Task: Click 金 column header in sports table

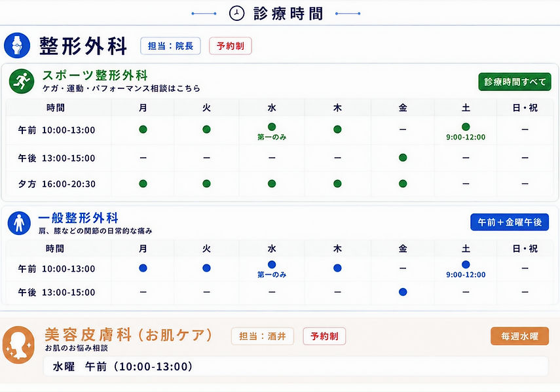Action: [403, 108]
